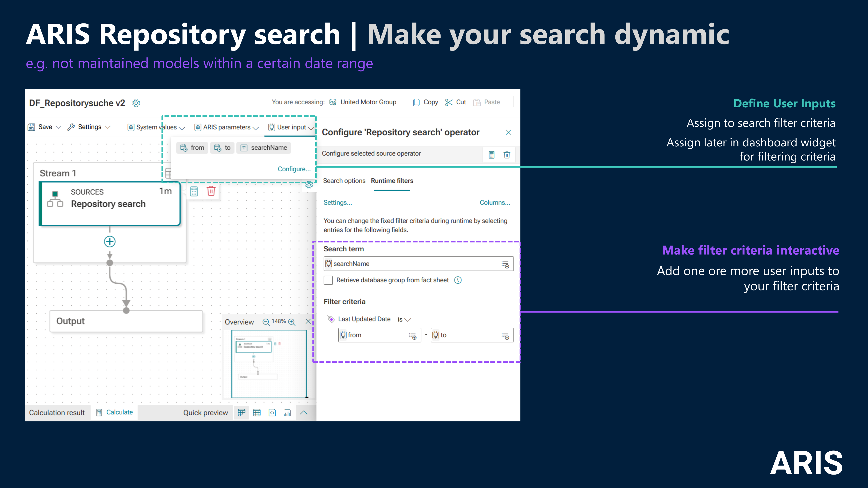Show quick preview as pivot table
Image resolution: width=868 pixels, height=488 pixels.
click(241, 413)
